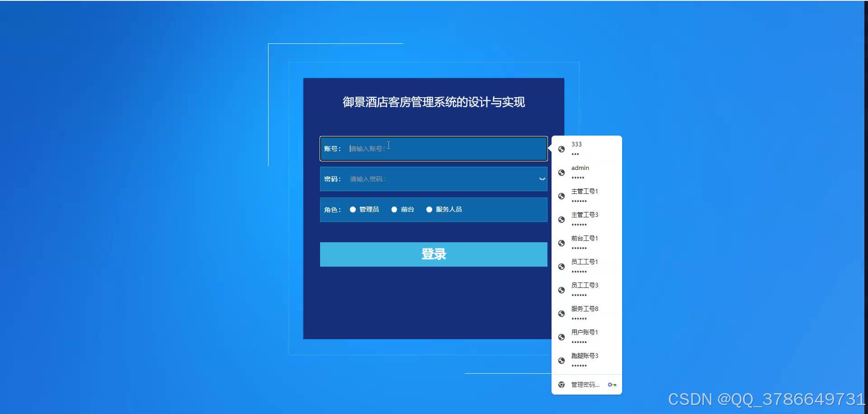Viewport: 868px width, 414px height.
Task: Click into the 密码 password field
Action: 434,179
